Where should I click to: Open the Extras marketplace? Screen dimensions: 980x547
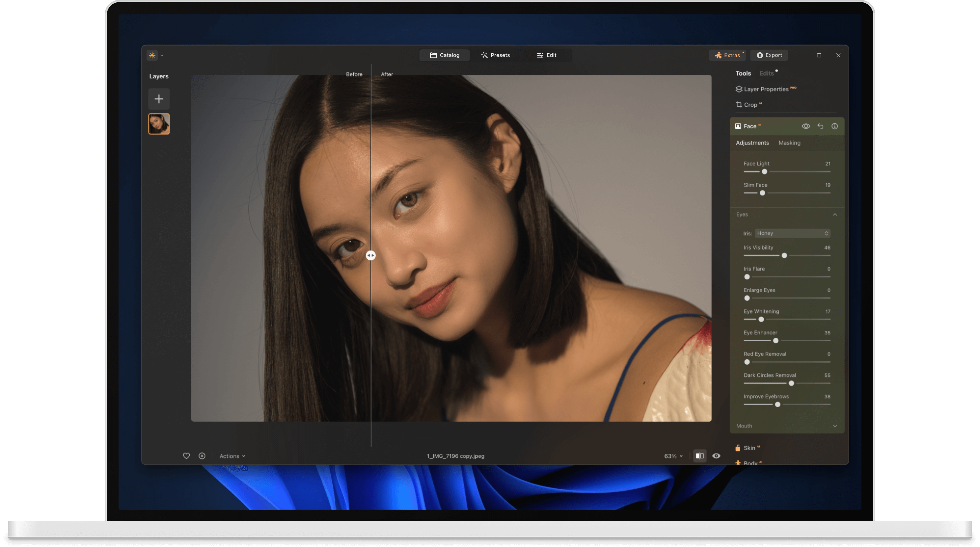(x=728, y=55)
